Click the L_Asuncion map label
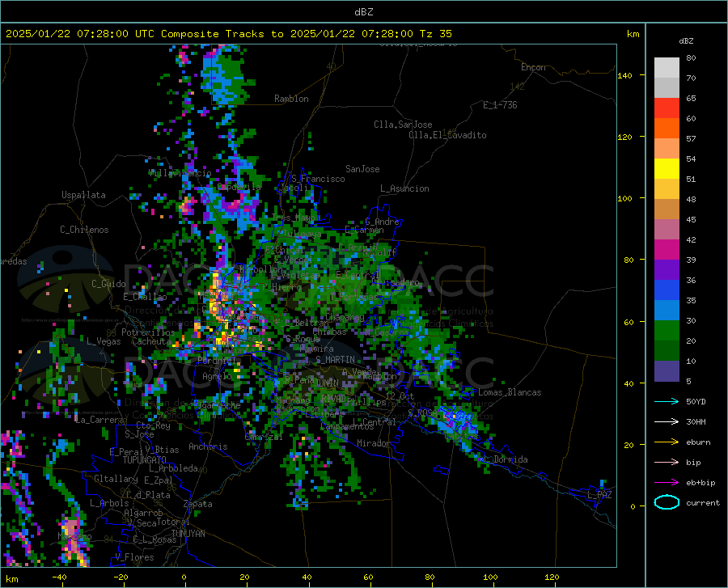Viewport: 728px width, 588px height. click(404, 188)
